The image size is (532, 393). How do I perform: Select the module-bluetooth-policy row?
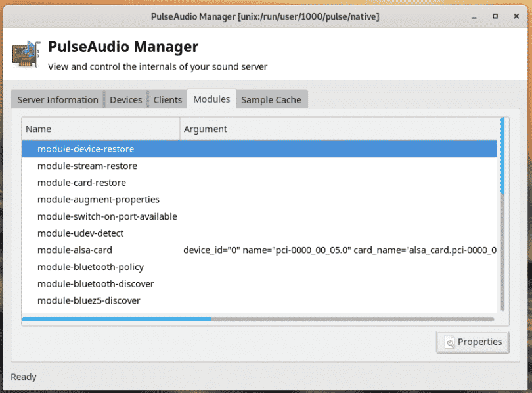[x=259, y=267]
